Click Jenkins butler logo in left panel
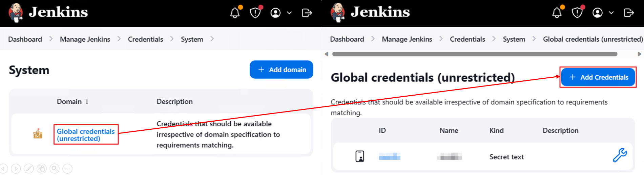The image size is (644, 175). pyautogui.click(x=16, y=12)
